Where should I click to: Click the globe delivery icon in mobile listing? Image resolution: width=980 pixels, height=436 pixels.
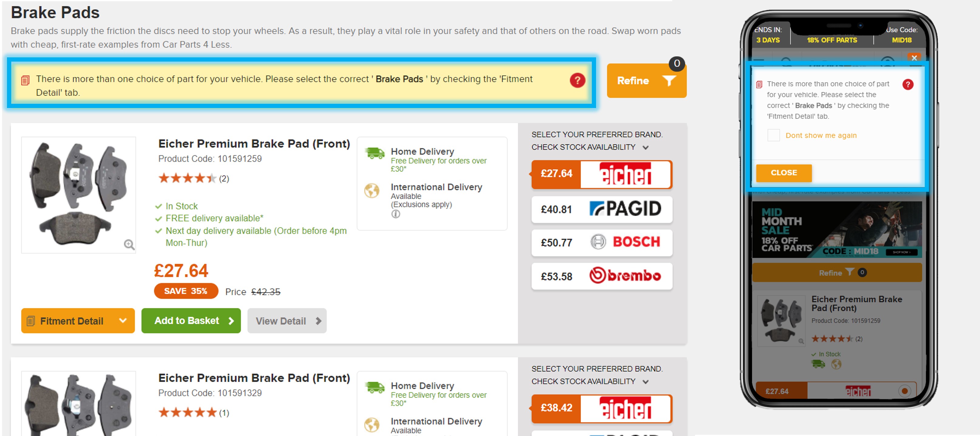click(x=836, y=364)
